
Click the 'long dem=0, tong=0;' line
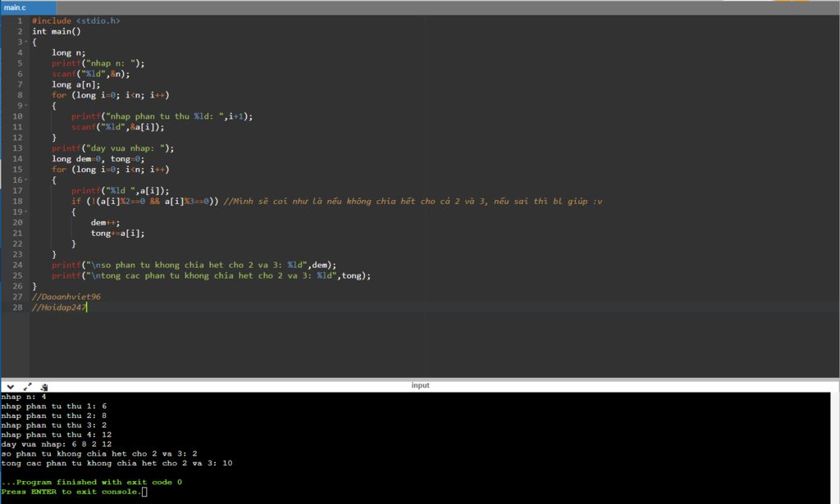point(98,159)
